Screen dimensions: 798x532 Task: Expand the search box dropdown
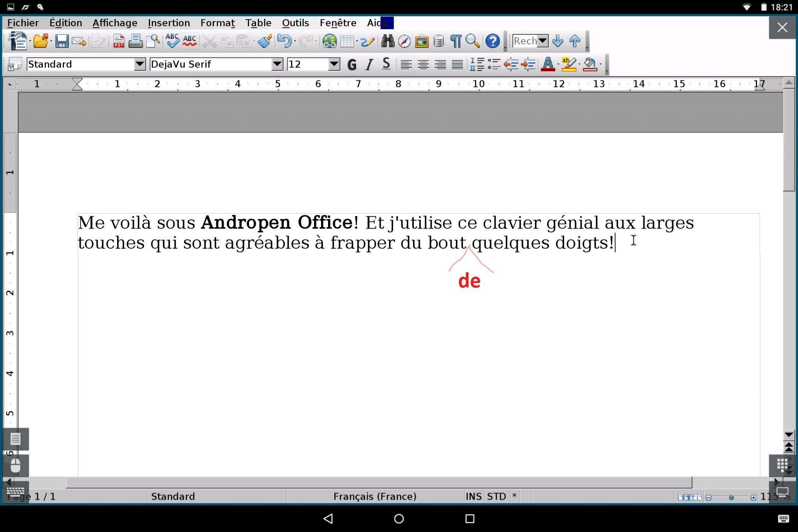pyautogui.click(x=542, y=41)
